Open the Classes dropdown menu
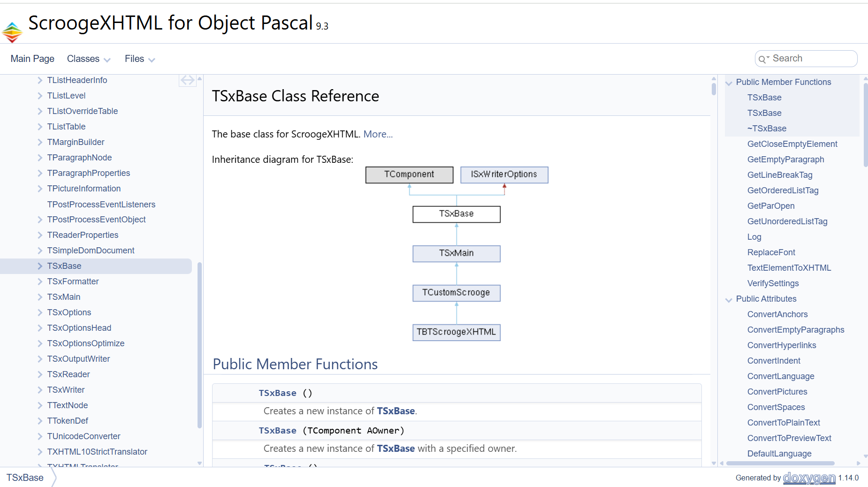 [88, 59]
